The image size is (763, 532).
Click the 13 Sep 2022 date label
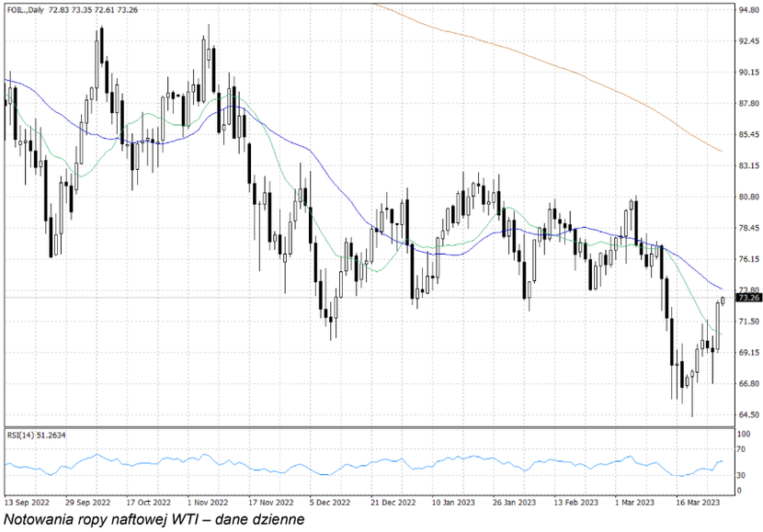tap(27, 503)
